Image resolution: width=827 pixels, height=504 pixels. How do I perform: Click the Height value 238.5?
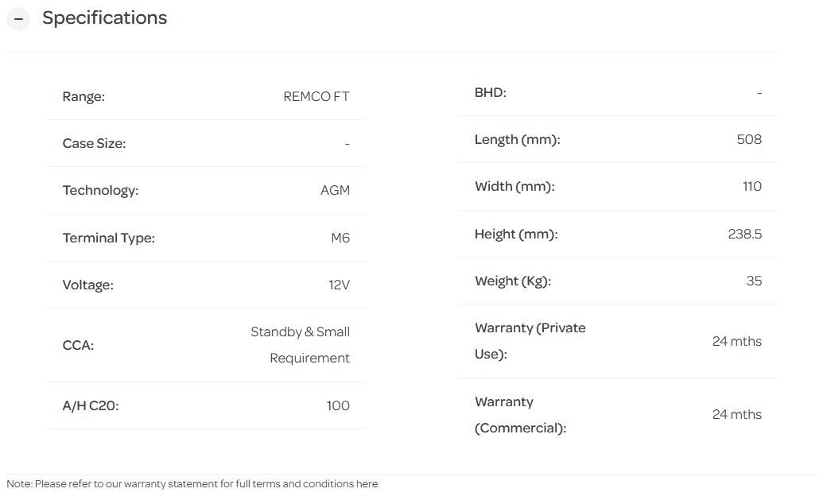(744, 235)
